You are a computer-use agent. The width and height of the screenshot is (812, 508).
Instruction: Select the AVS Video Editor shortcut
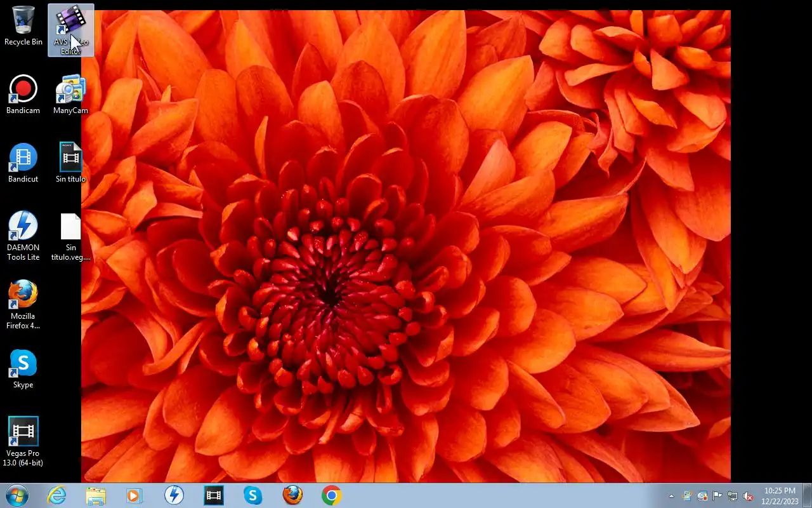pos(70,30)
